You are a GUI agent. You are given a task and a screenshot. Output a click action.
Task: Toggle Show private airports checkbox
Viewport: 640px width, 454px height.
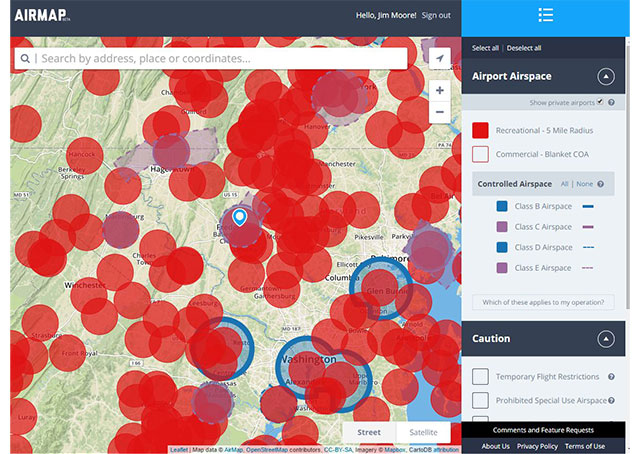pos(600,102)
